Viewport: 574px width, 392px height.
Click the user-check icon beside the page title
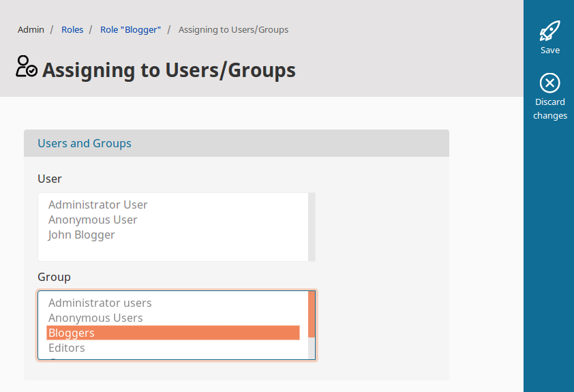pyautogui.click(x=27, y=67)
